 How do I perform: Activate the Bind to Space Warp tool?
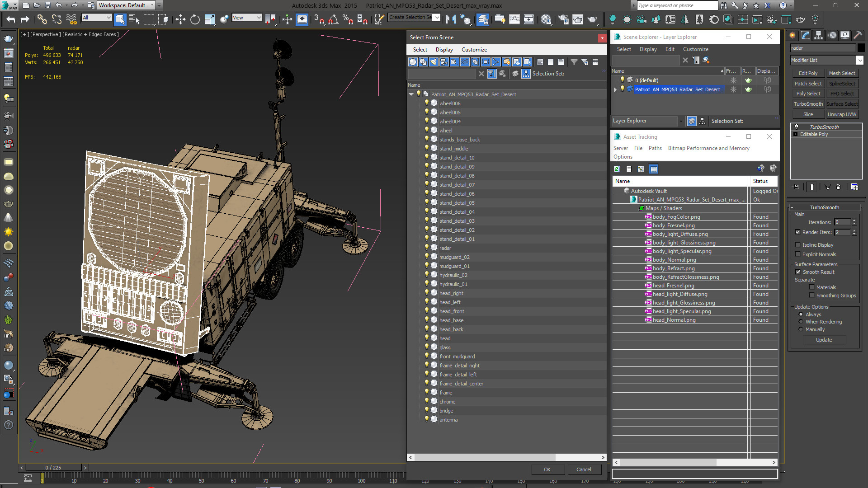click(71, 19)
